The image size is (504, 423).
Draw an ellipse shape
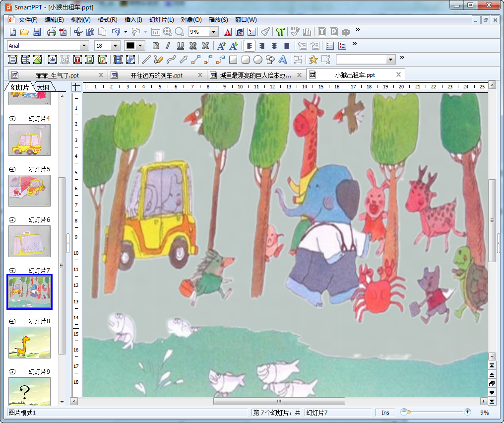click(x=258, y=60)
